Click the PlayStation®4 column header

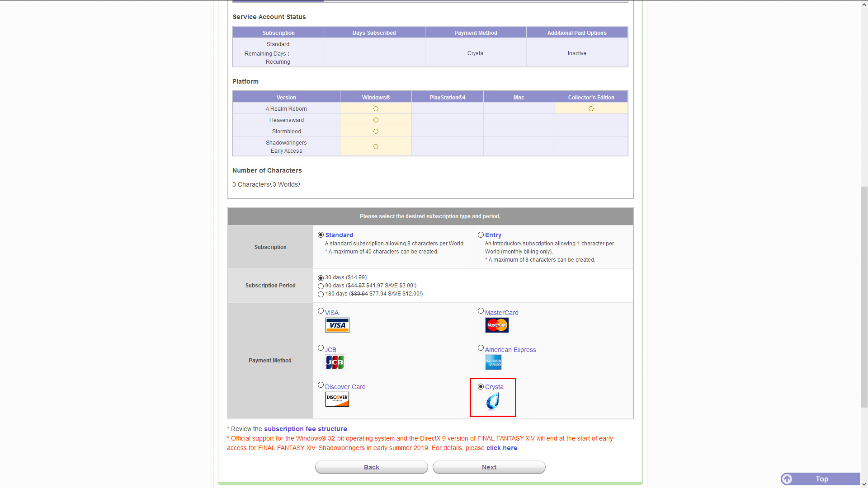coord(448,98)
